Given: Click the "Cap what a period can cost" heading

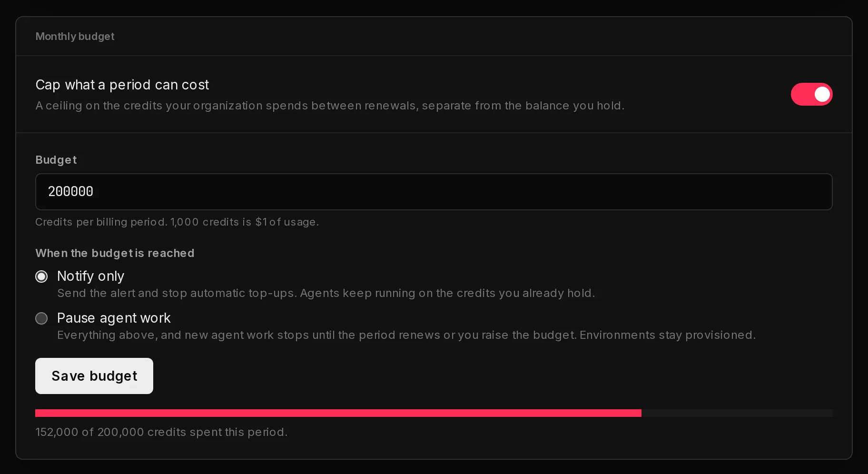Looking at the screenshot, I should [x=122, y=85].
